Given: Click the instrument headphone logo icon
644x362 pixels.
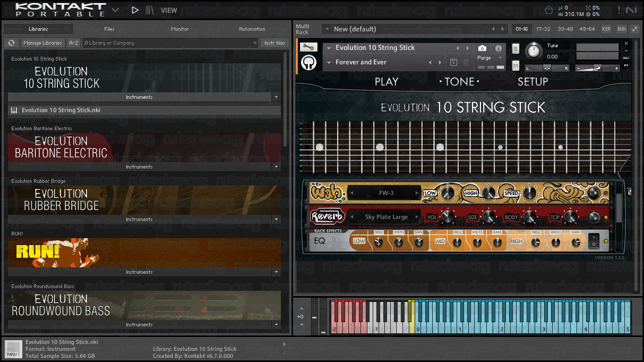Looking at the screenshot, I should pyautogui.click(x=308, y=63).
